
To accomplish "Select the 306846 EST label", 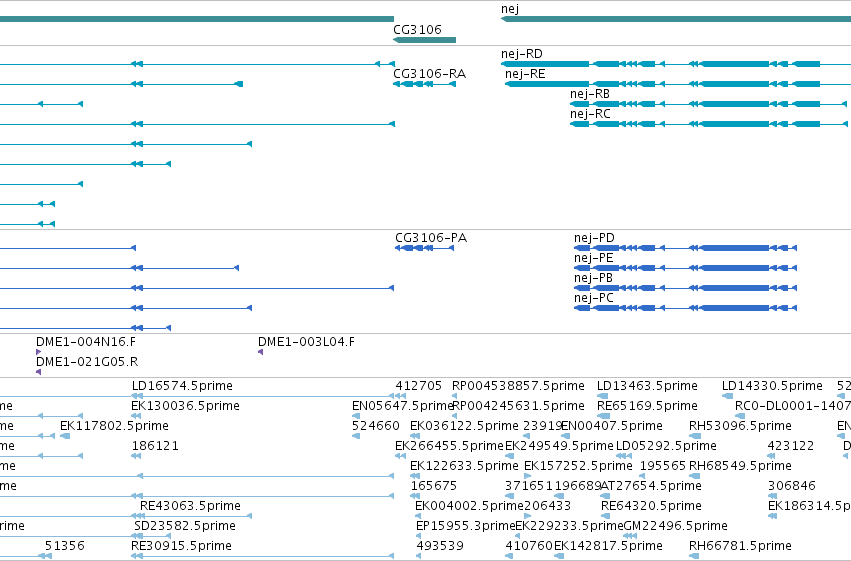I will (x=791, y=486).
